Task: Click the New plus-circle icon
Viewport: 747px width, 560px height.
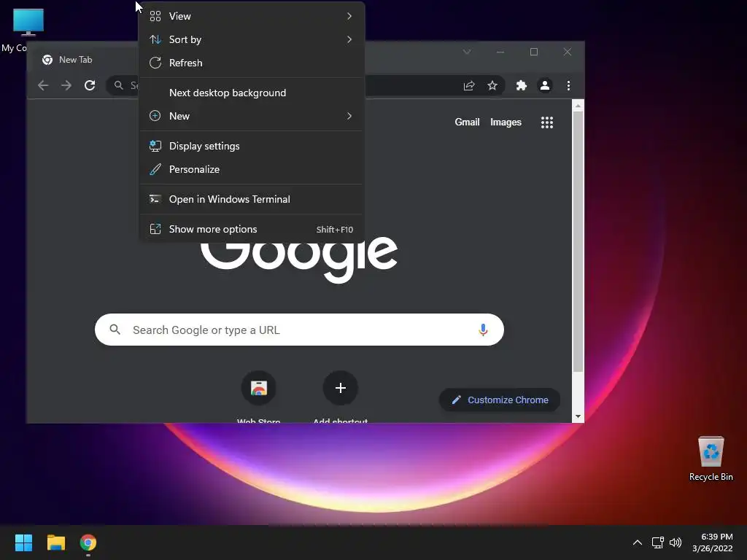Action: pos(155,116)
